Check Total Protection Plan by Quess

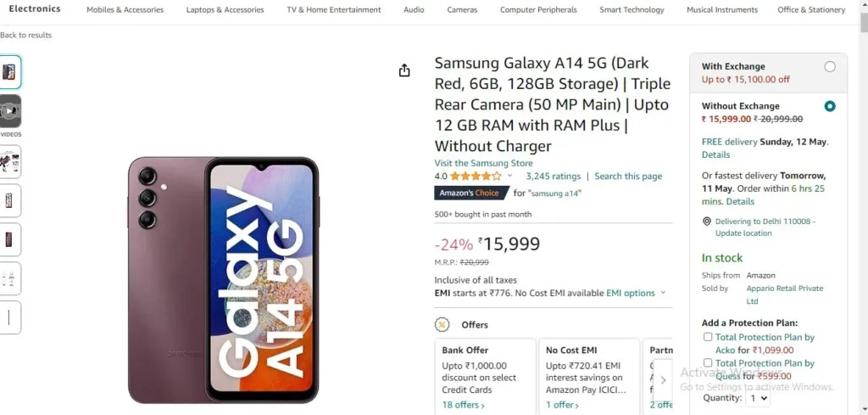click(708, 363)
